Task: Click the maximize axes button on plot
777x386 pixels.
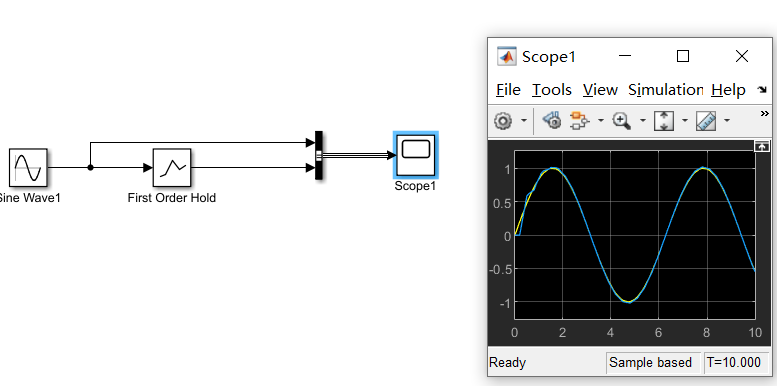Action: [761, 146]
